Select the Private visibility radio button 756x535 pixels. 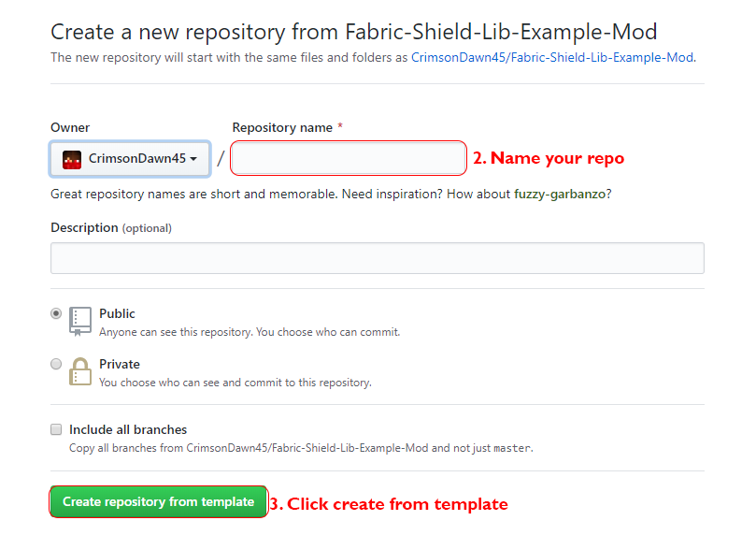56,364
